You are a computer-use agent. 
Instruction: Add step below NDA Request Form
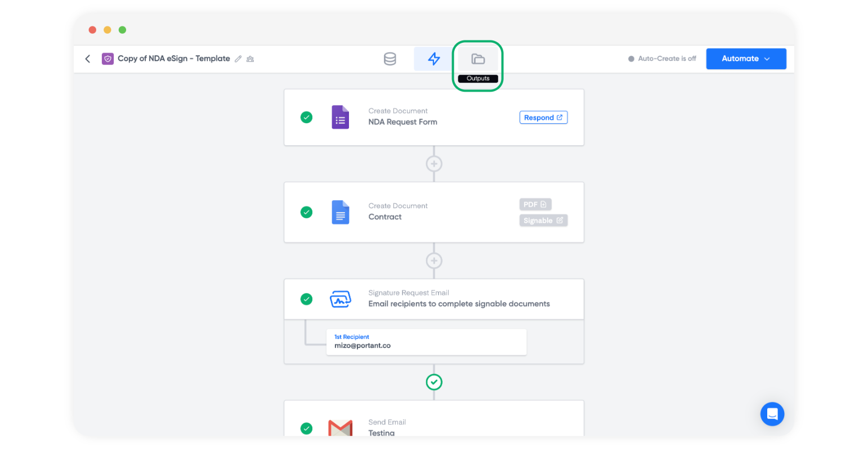pyautogui.click(x=434, y=164)
